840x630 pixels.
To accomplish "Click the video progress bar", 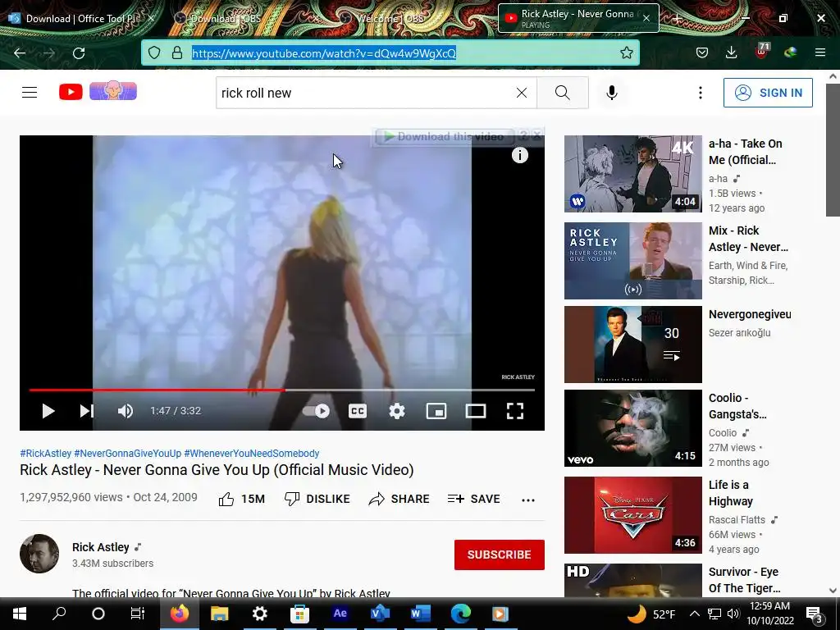I will [282, 390].
